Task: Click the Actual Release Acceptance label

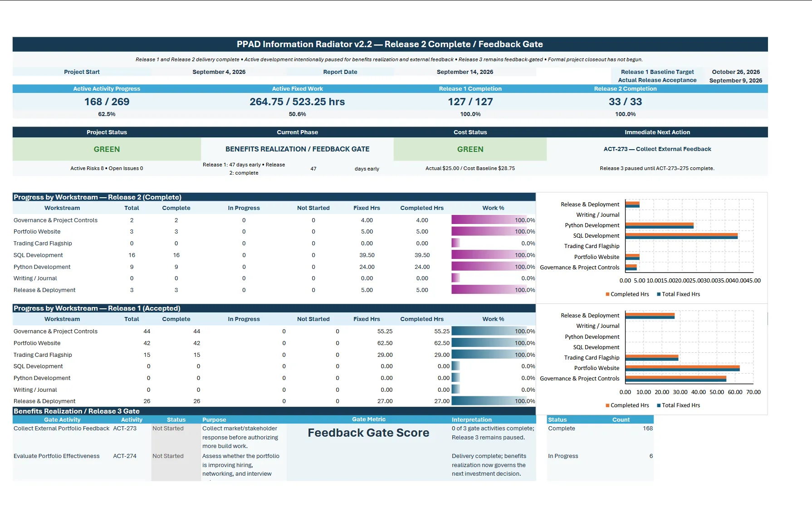Action: coord(657,80)
